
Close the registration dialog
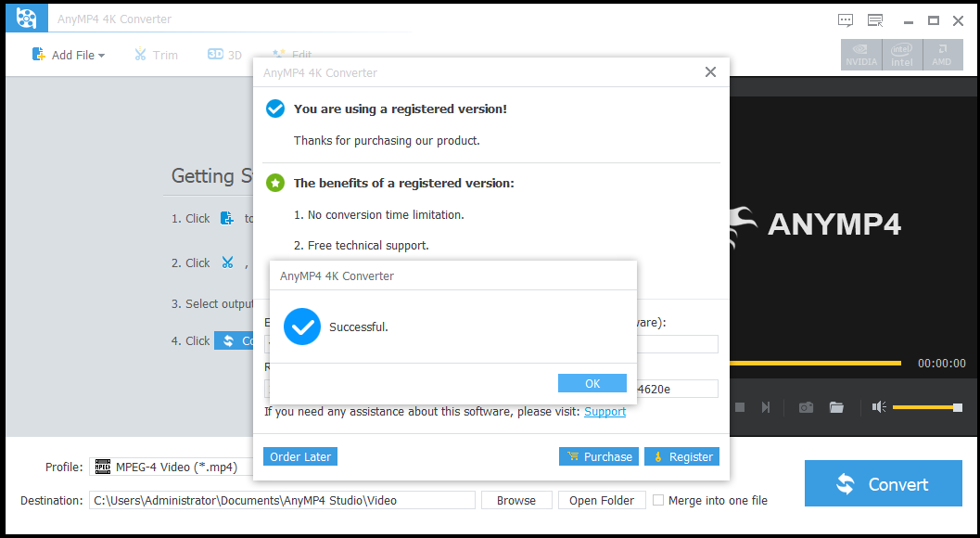pyautogui.click(x=710, y=72)
